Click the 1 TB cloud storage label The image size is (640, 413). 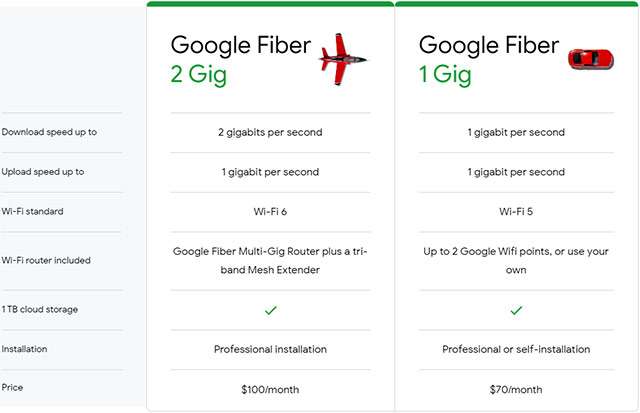click(39, 309)
